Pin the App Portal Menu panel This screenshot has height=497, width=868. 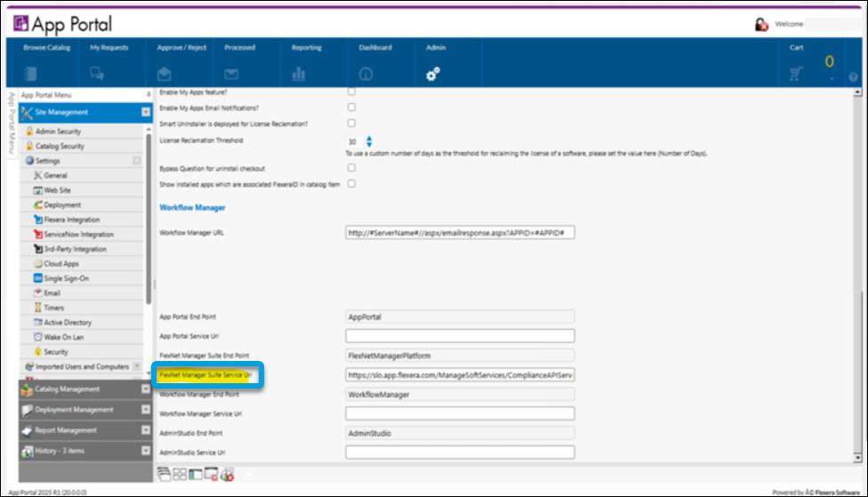pyautogui.click(x=149, y=94)
